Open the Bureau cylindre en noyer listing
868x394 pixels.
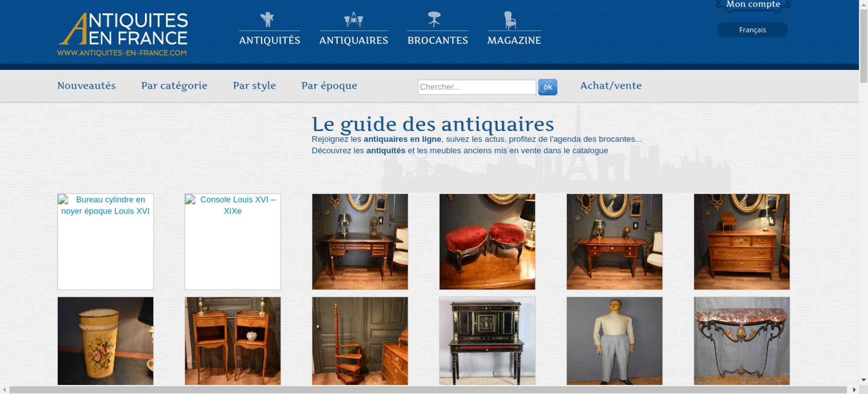tap(105, 241)
